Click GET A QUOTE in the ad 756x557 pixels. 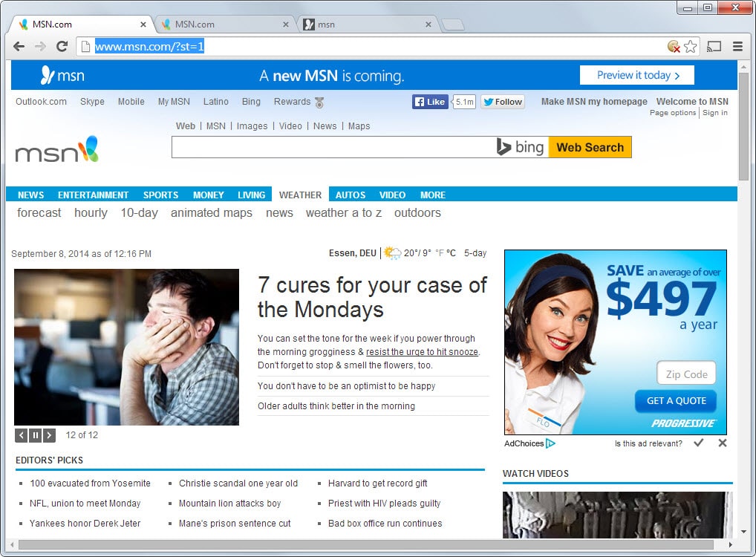(676, 401)
